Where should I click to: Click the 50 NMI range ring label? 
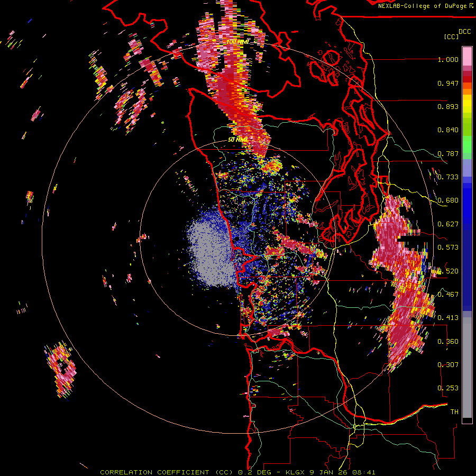[x=237, y=140]
